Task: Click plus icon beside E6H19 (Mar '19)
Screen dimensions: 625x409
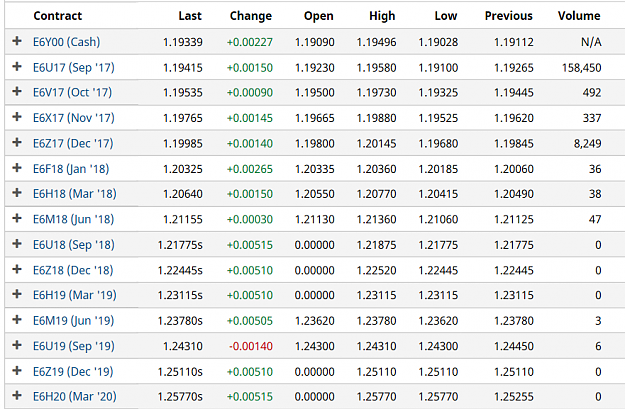Action: click(17, 294)
